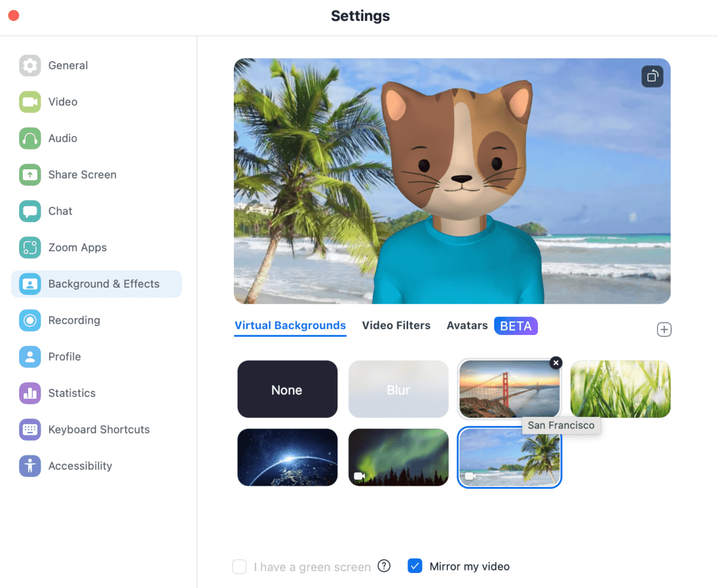Image resolution: width=718 pixels, height=588 pixels.
Task: Select the Video camera icon in sidebar
Action: 30,102
